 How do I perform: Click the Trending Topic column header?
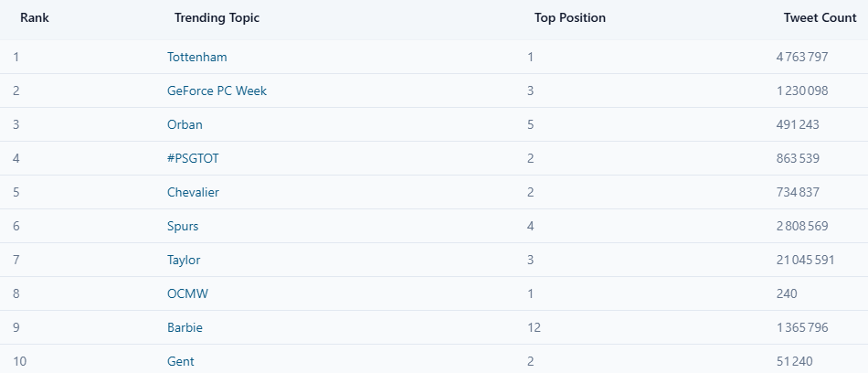[x=217, y=17]
